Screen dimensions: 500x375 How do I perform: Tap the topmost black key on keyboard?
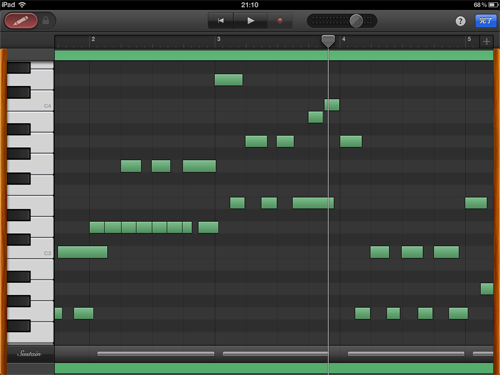pos(19,68)
